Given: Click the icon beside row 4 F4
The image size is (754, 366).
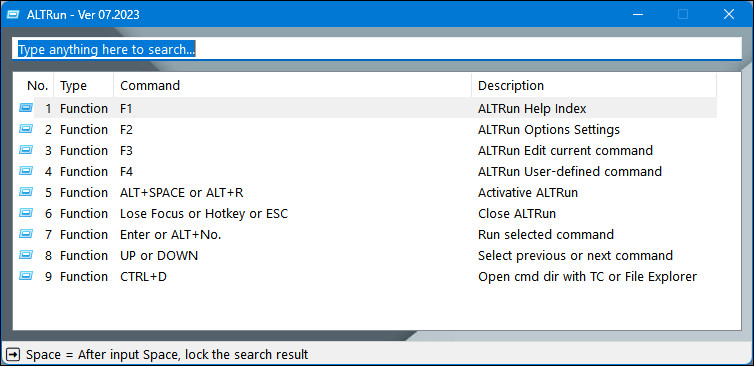Looking at the screenshot, I should coord(25,171).
